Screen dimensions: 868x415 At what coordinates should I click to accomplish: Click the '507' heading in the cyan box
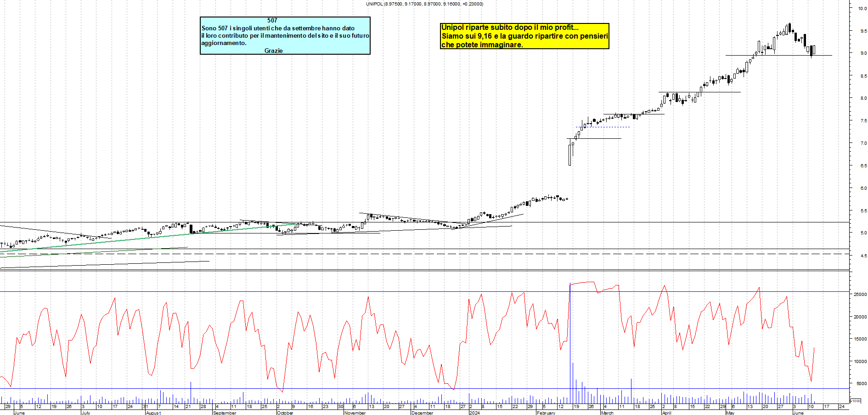pyautogui.click(x=272, y=20)
